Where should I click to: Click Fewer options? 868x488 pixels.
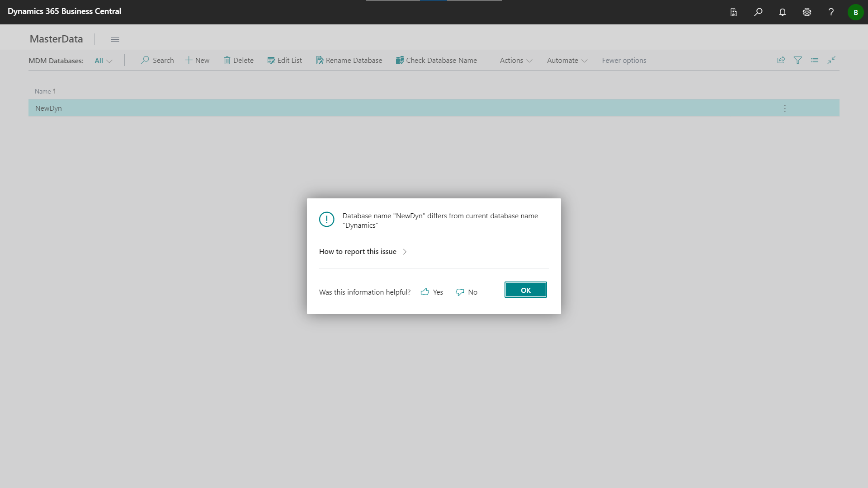624,60
